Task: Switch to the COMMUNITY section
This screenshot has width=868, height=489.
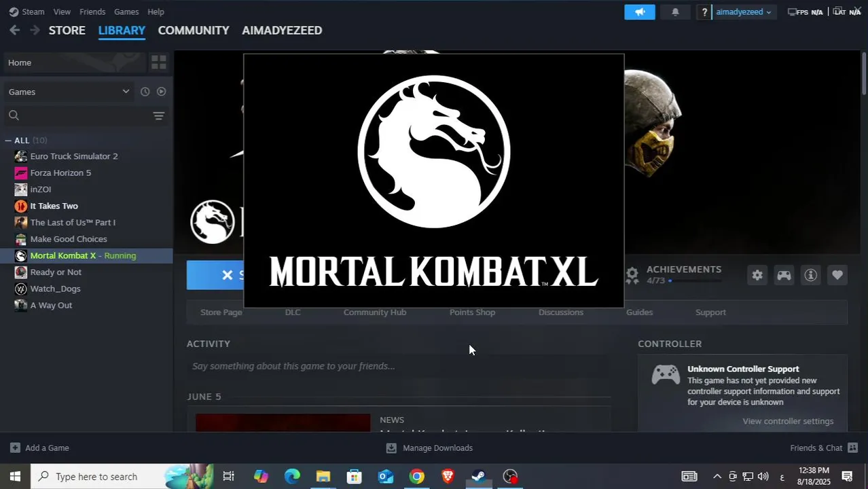Action: pyautogui.click(x=194, y=30)
